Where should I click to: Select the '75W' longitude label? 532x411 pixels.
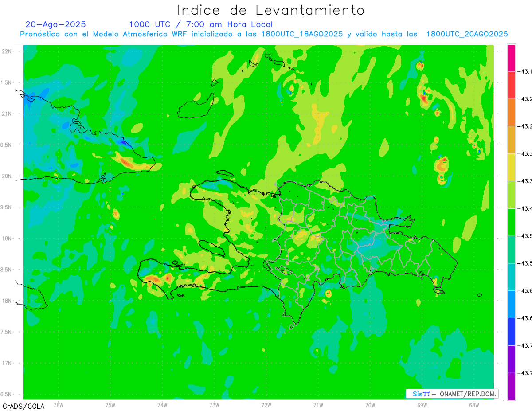[x=110, y=405]
